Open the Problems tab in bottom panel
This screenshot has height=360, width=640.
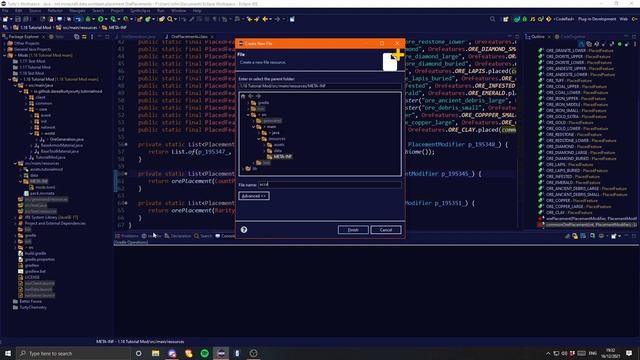coord(127,236)
